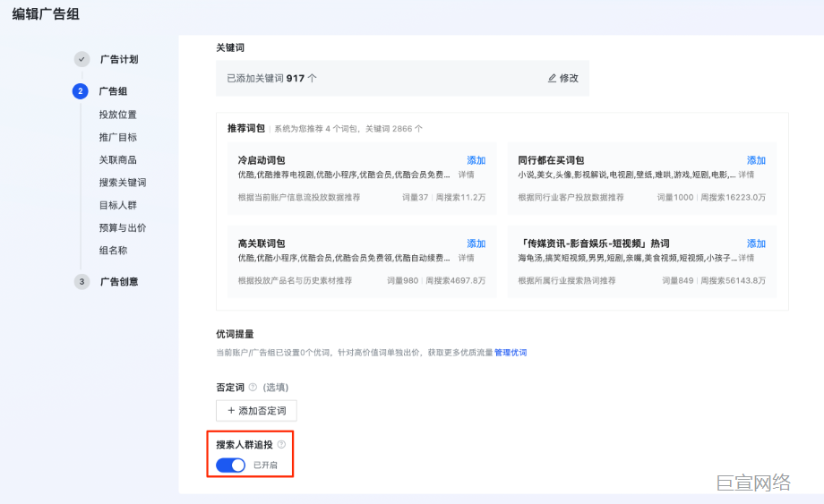The height and width of the screenshot is (504, 824).
Task: Jump to 投放位置 section
Action: 117,115
